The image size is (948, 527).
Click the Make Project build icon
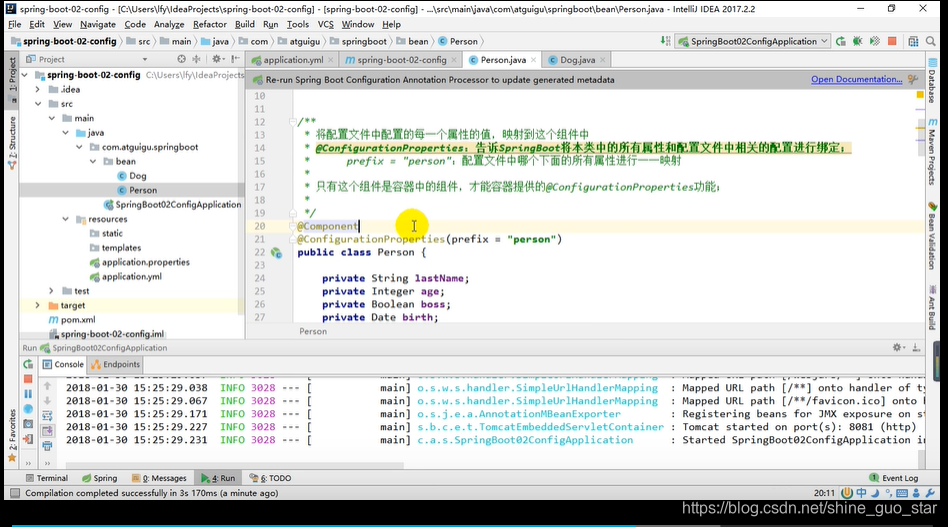click(665, 41)
